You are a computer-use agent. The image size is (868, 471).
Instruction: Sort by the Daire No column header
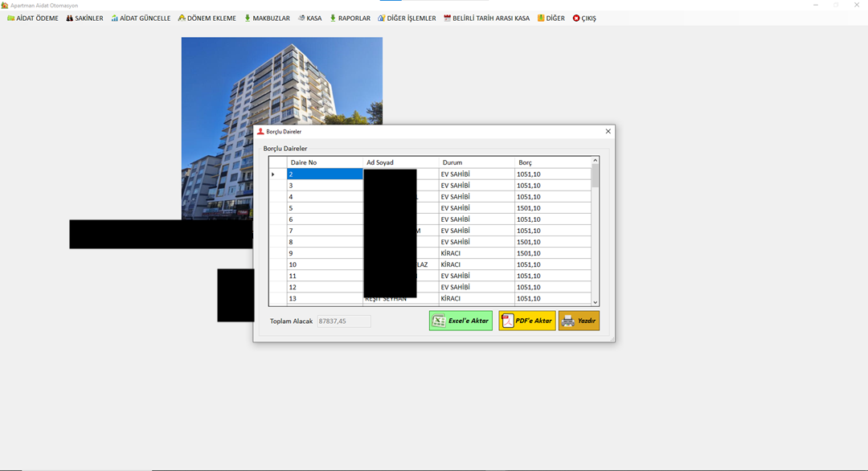point(324,162)
